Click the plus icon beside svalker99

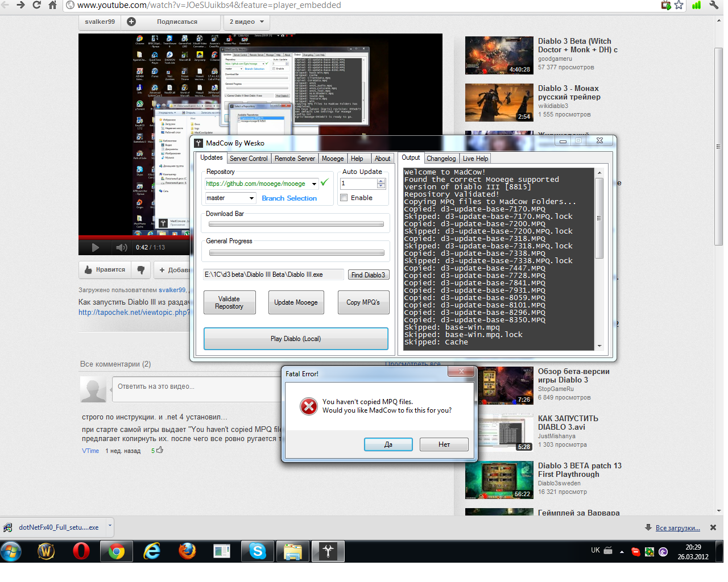pyautogui.click(x=131, y=22)
